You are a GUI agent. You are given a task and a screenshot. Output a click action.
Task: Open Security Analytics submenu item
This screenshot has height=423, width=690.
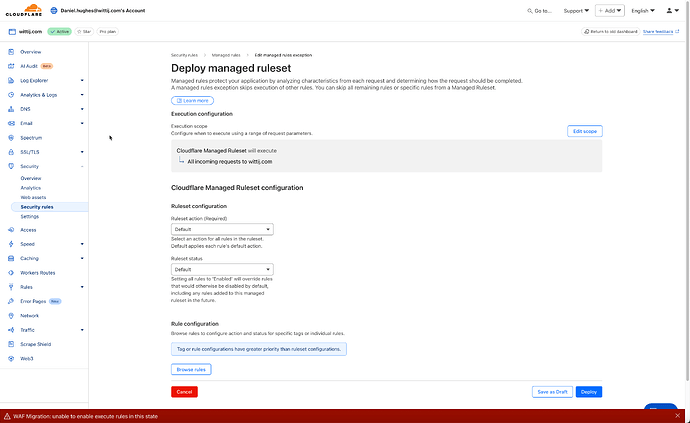pos(31,188)
